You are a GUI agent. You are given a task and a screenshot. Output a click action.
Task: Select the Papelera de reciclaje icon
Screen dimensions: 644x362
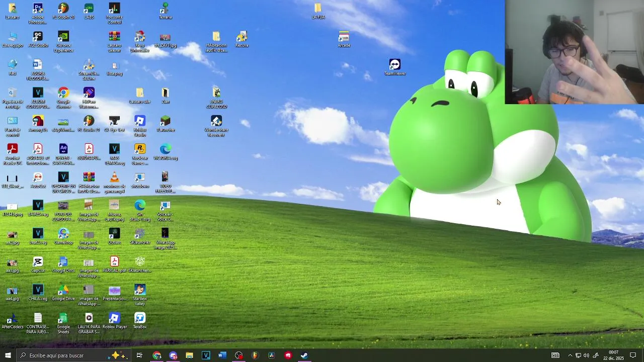tap(13, 98)
